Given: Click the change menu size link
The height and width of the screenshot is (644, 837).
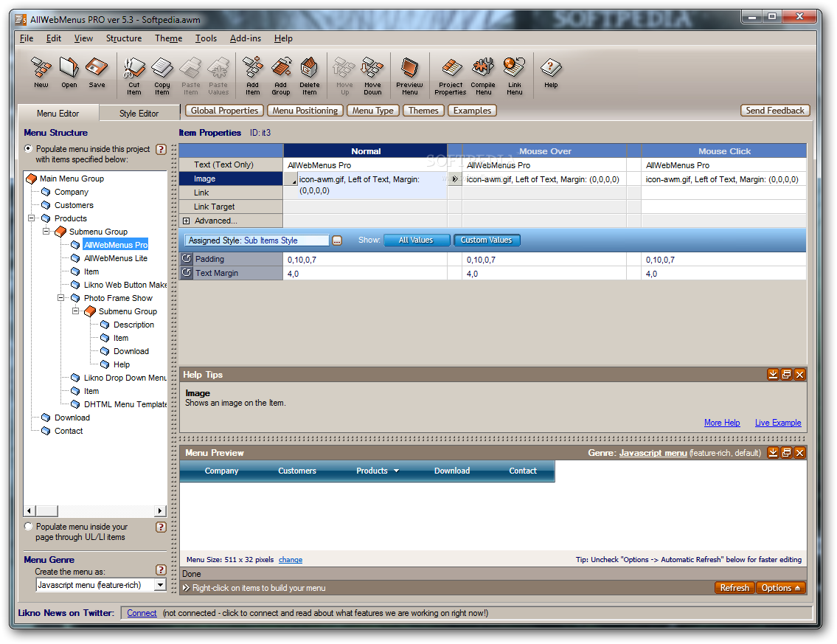Looking at the screenshot, I should point(291,560).
